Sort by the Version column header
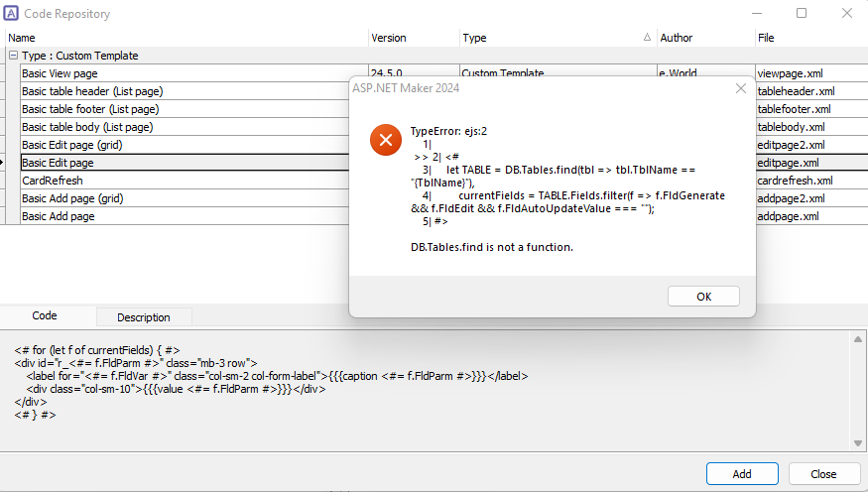This screenshot has width=868, height=492. [x=414, y=38]
